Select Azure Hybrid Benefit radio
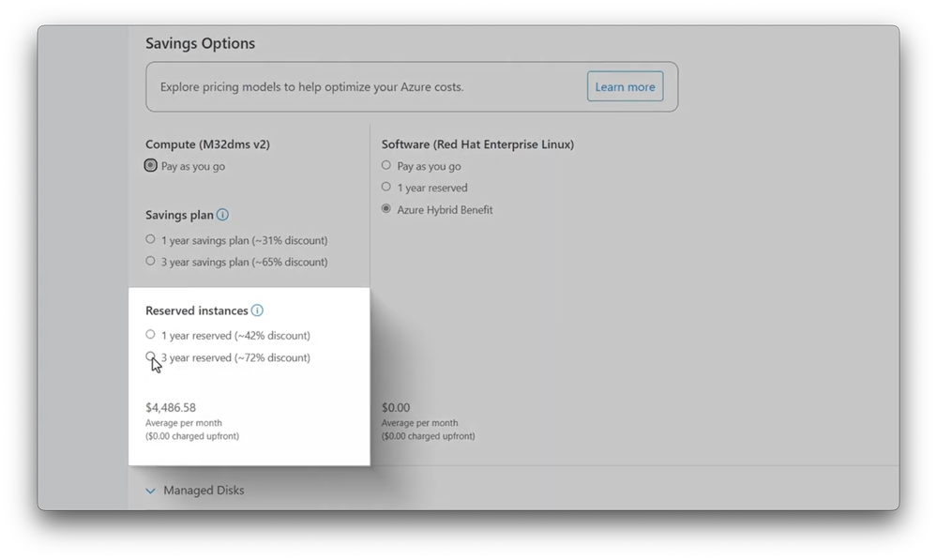937x560 pixels. point(386,209)
